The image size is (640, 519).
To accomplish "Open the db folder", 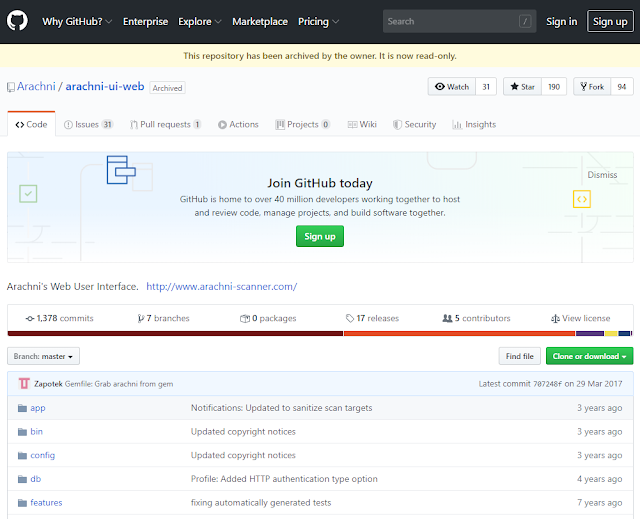I will point(36,479).
